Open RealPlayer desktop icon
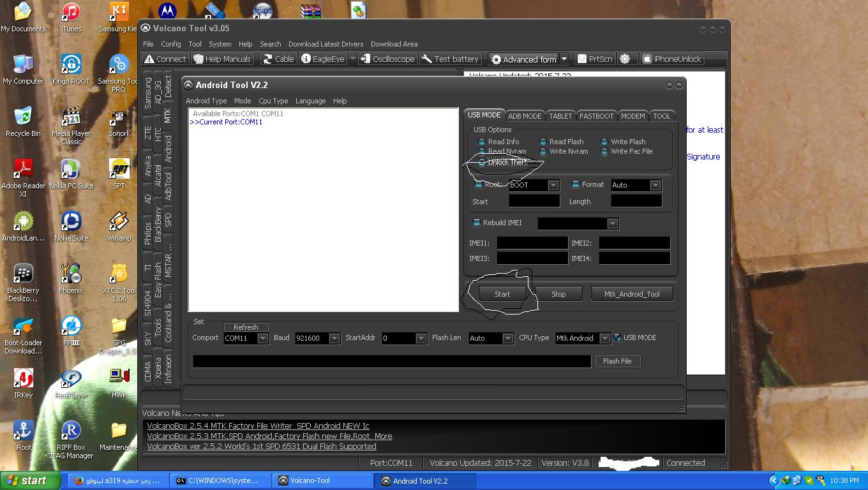 click(x=71, y=383)
